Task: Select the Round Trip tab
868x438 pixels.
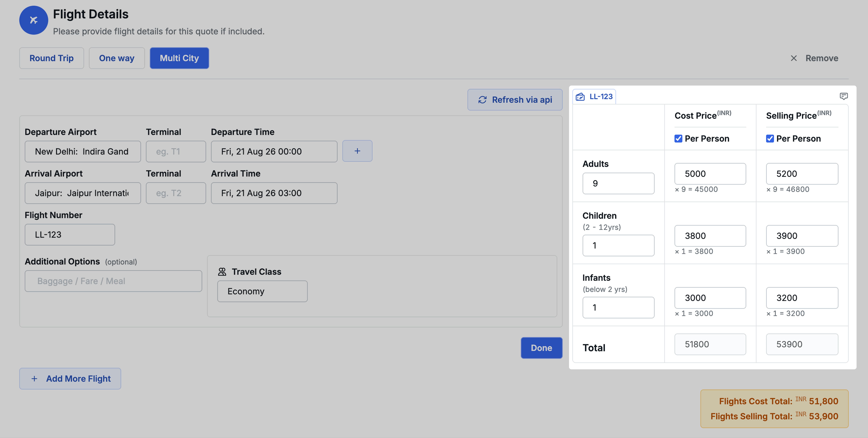Action: click(x=52, y=58)
